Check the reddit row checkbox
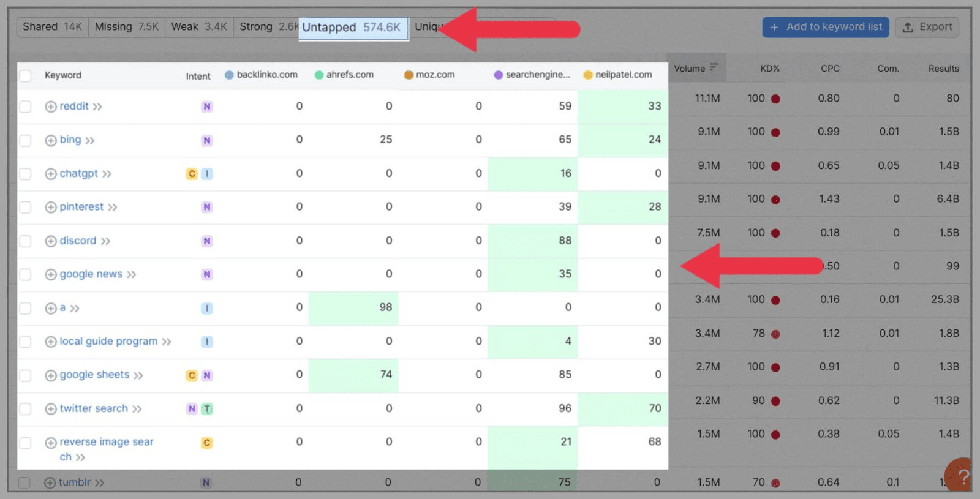The height and width of the screenshot is (499, 980). 25,107
